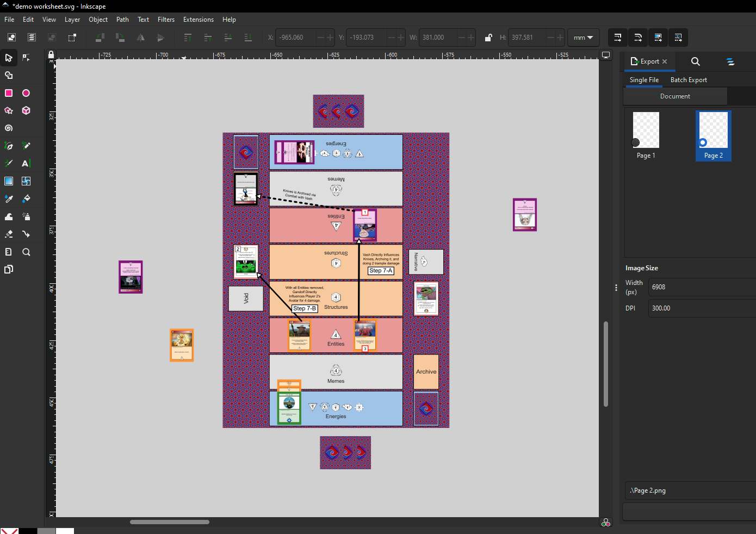
Task: Open the Extensions menu
Action: point(198,20)
